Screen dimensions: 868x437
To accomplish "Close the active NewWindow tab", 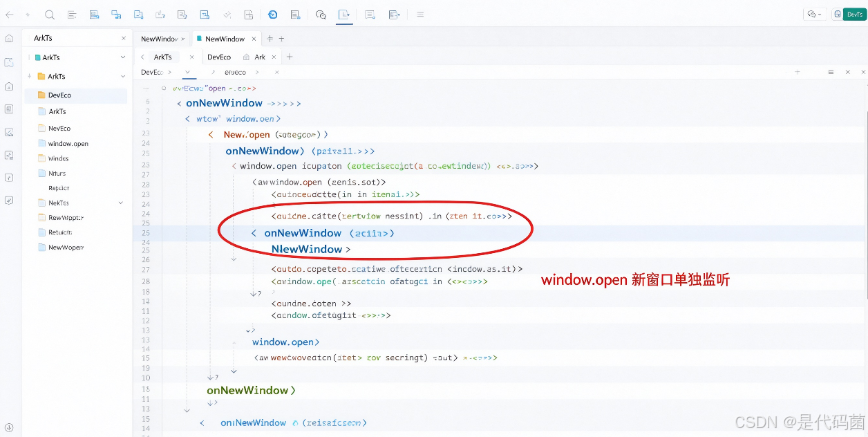I will pos(254,39).
